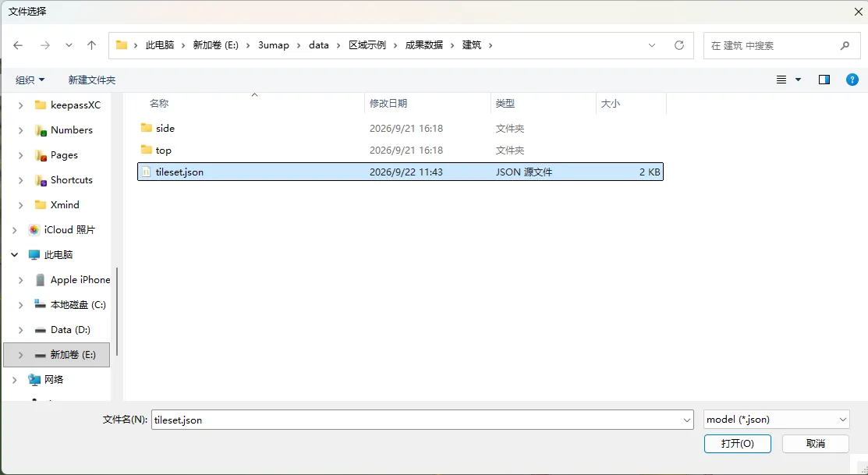Click the search magnifier icon

[845, 45]
